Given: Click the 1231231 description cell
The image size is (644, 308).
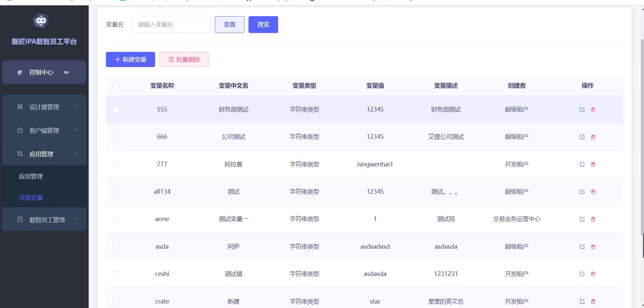Looking at the screenshot, I should tap(446, 274).
